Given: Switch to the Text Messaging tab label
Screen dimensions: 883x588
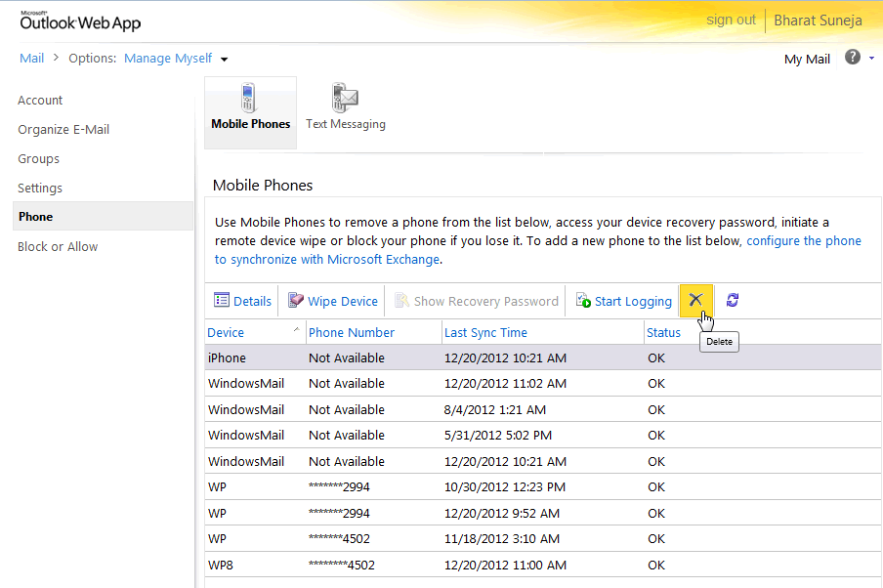Looking at the screenshot, I should point(346,124).
